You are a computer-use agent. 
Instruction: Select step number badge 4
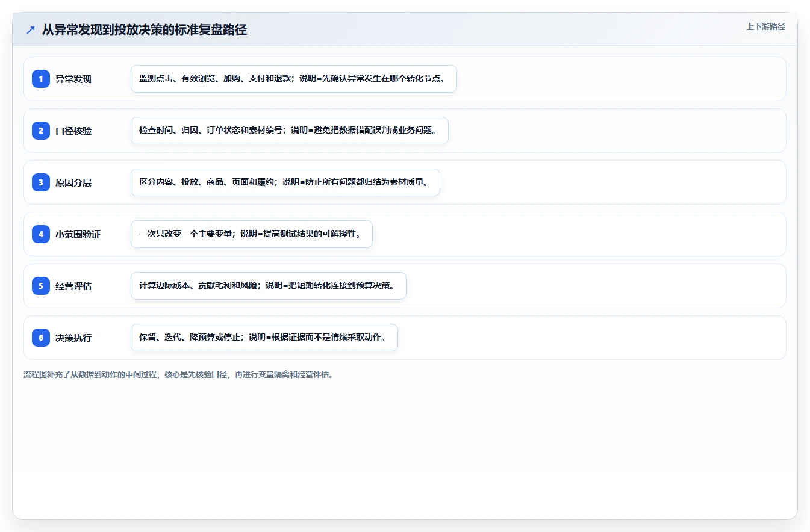(41, 234)
